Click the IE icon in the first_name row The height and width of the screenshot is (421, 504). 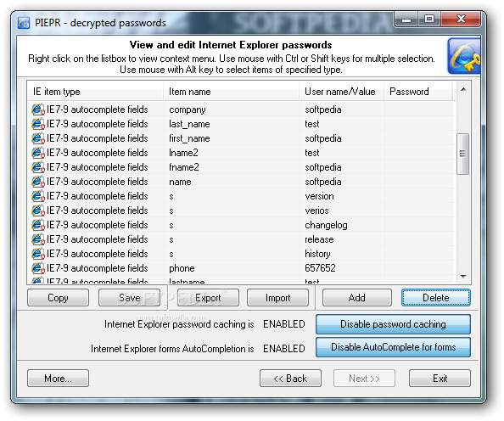click(38, 138)
